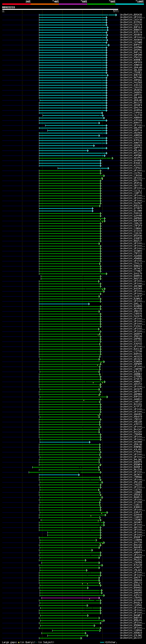Select the UniRef100_A2FKI0 hit label
The image size is (146, 644).
tap(131, 595)
